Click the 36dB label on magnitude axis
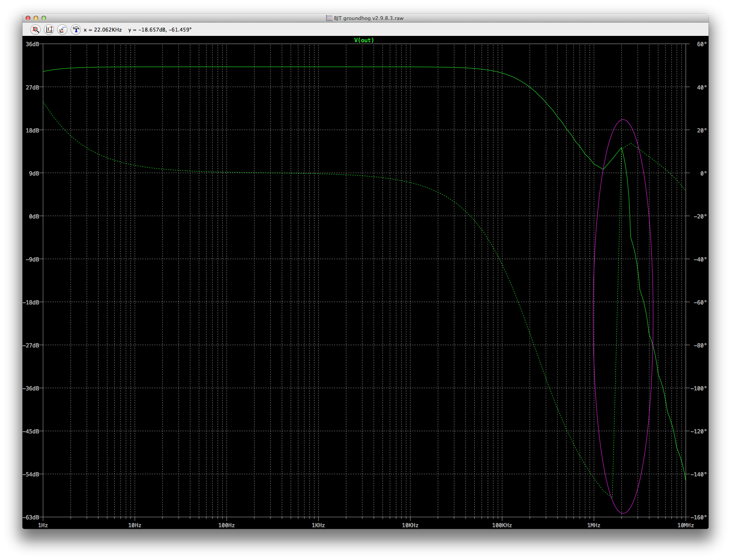Image resolution: width=731 pixels, height=560 pixels. tap(32, 44)
